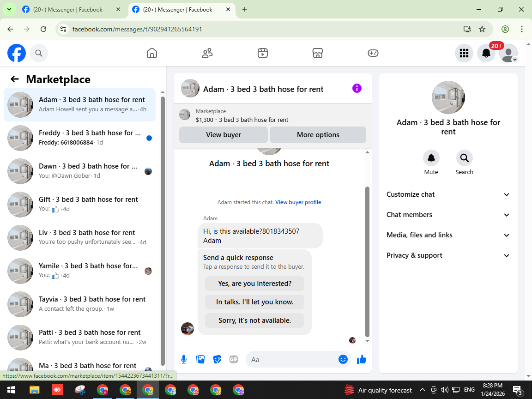
Task: Open the Windows notification center icon
Action: click(x=517, y=390)
